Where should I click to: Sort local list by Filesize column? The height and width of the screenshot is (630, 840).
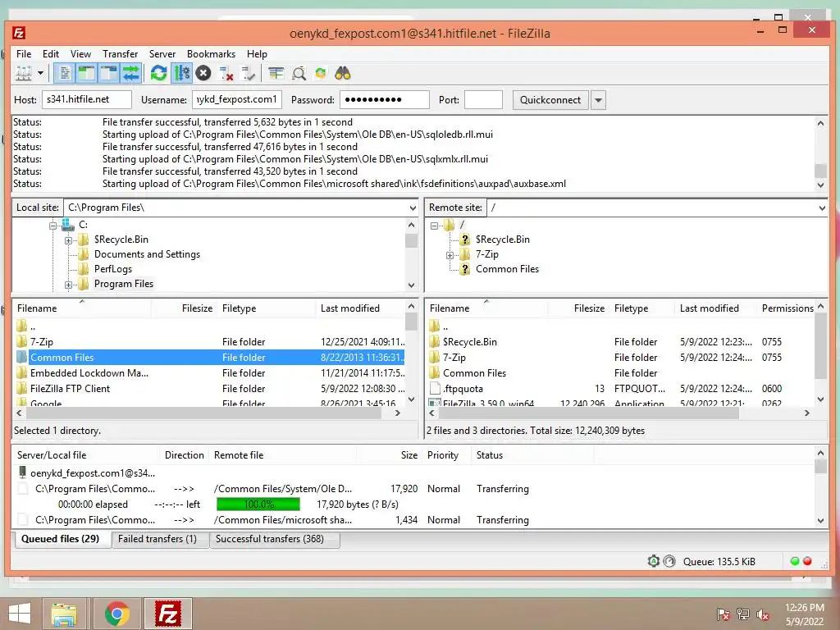pyautogui.click(x=185, y=308)
